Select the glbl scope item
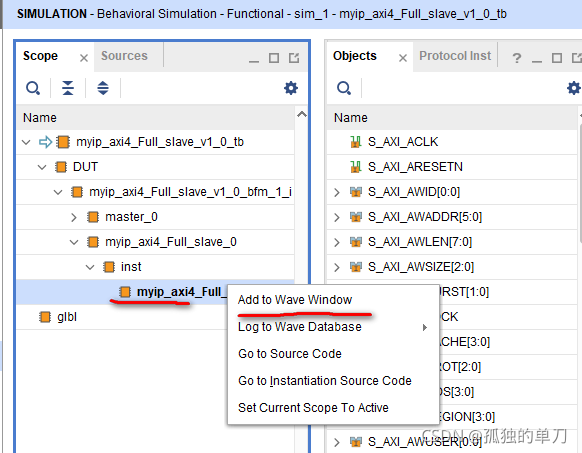This screenshot has height=453, width=582. click(67, 317)
